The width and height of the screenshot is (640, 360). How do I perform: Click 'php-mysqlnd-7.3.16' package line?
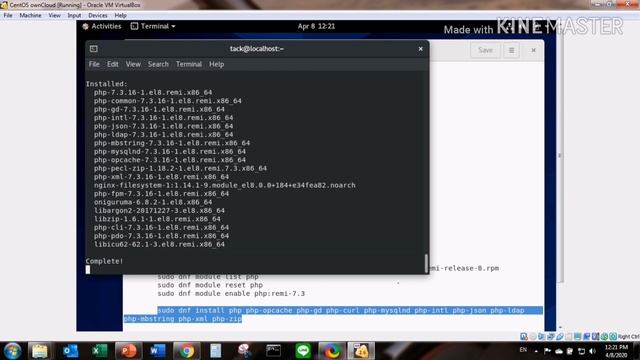pyautogui.click(x=169, y=151)
